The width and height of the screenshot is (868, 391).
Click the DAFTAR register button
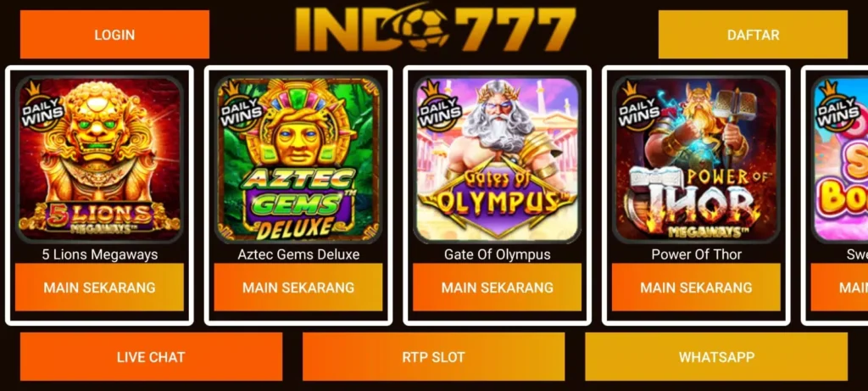pos(753,34)
